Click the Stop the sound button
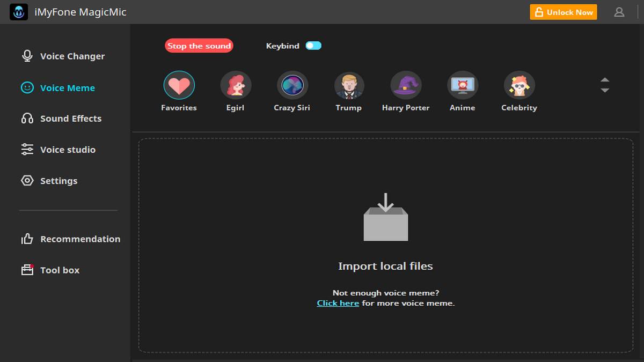The height and width of the screenshot is (362, 644). [x=199, y=46]
